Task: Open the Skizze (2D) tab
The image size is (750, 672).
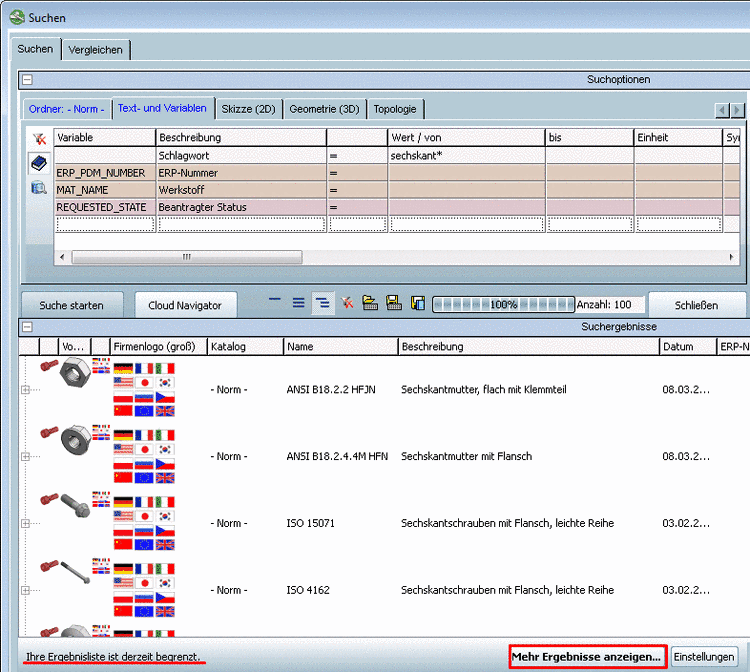Action: 249,108
